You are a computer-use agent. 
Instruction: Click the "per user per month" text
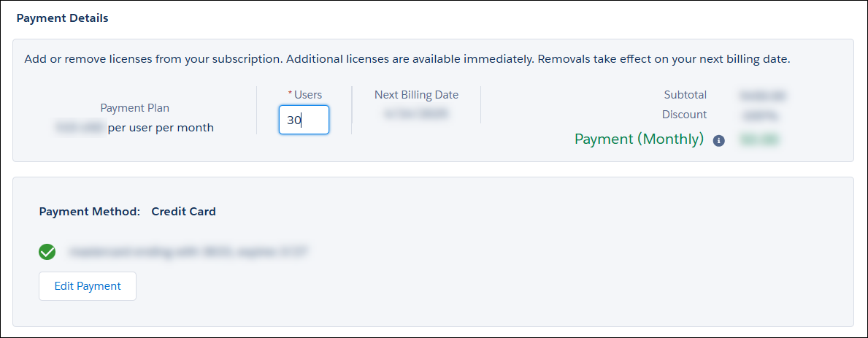coord(161,127)
